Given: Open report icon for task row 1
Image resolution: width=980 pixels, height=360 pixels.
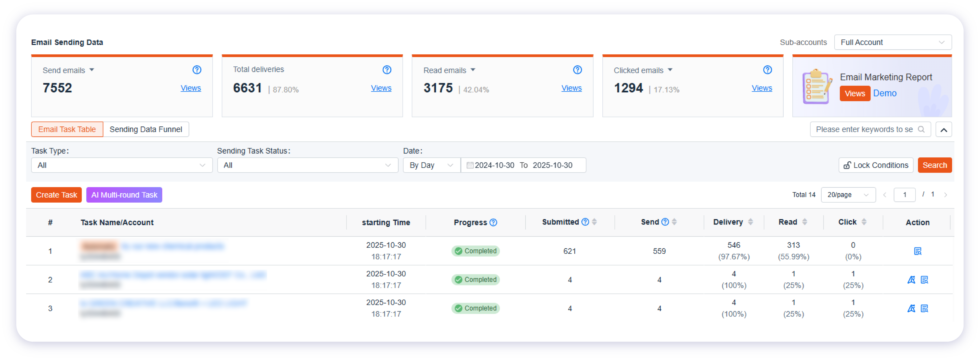Looking at the screenshot, I should (x=918, y=251).
